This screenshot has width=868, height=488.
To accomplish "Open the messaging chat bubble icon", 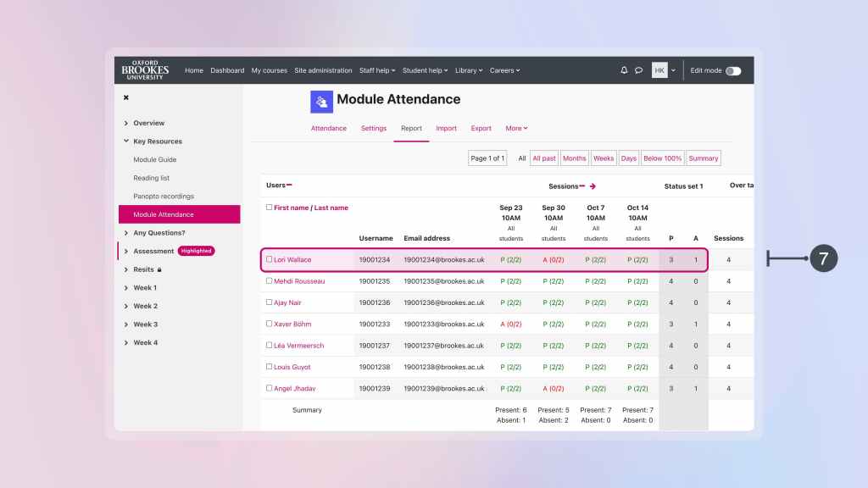I will click(639, 70).
